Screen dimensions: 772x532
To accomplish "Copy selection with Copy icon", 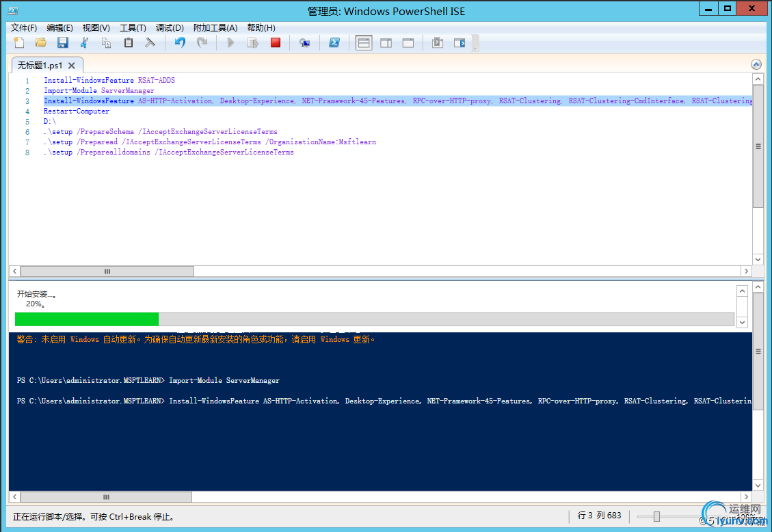I will pos(106,43).
